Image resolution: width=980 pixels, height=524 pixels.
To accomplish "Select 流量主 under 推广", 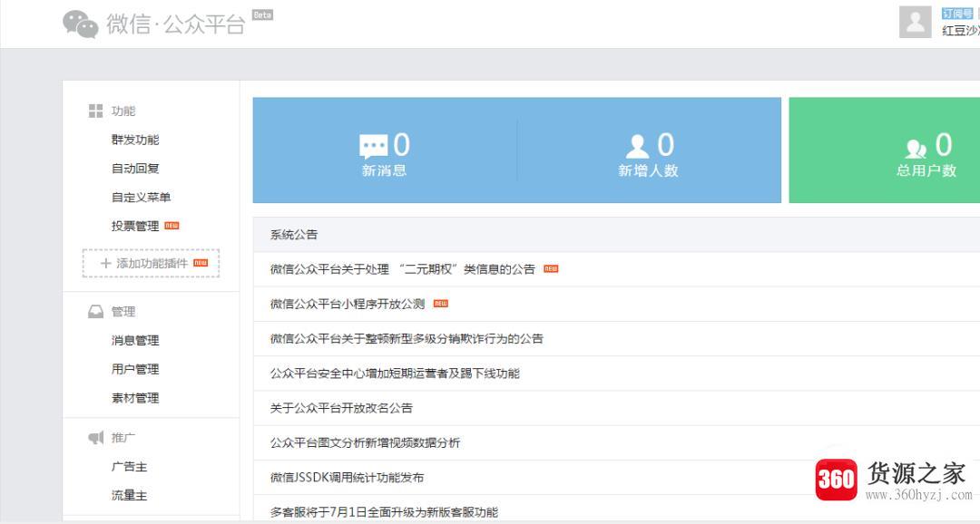I will pos(130,495).
